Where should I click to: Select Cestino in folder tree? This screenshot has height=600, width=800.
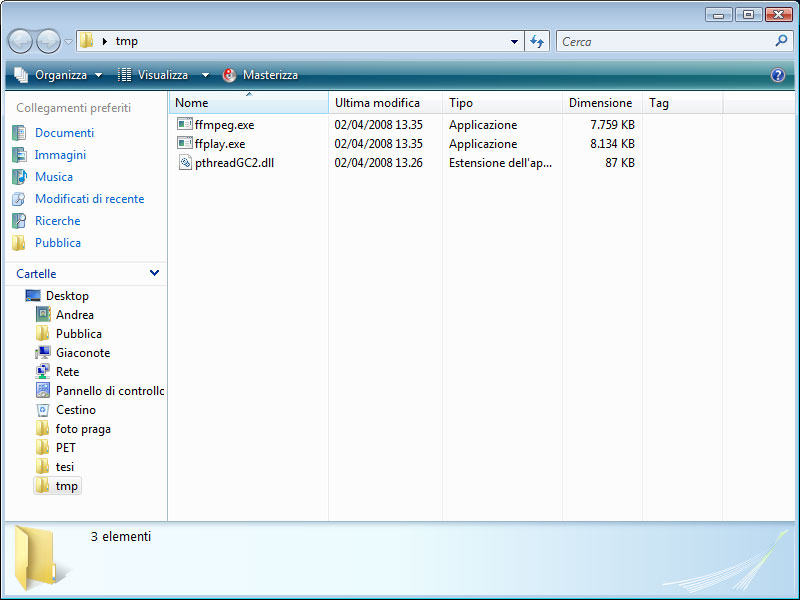click(x=76, y=410)
